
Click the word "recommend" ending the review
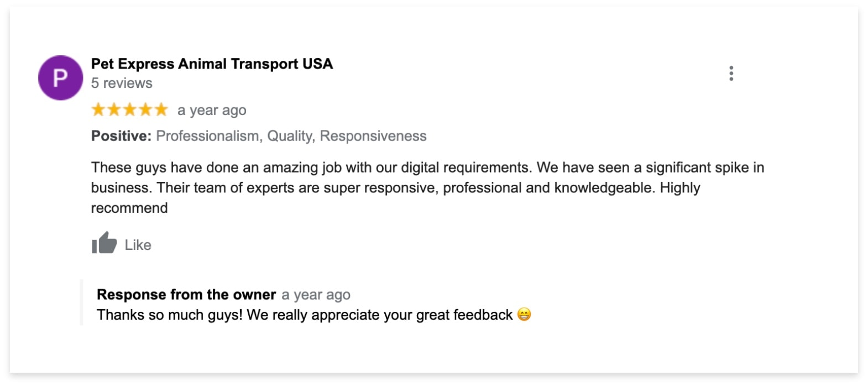(129, 208)
